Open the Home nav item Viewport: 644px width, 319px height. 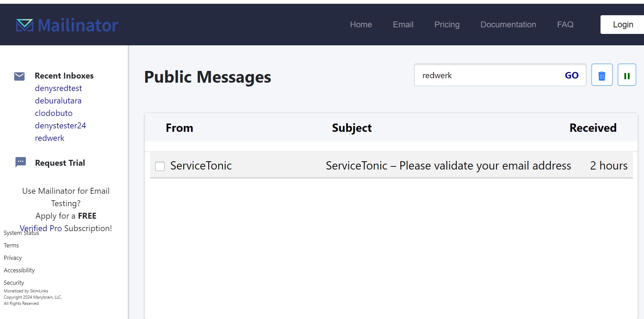coord(361,25)
